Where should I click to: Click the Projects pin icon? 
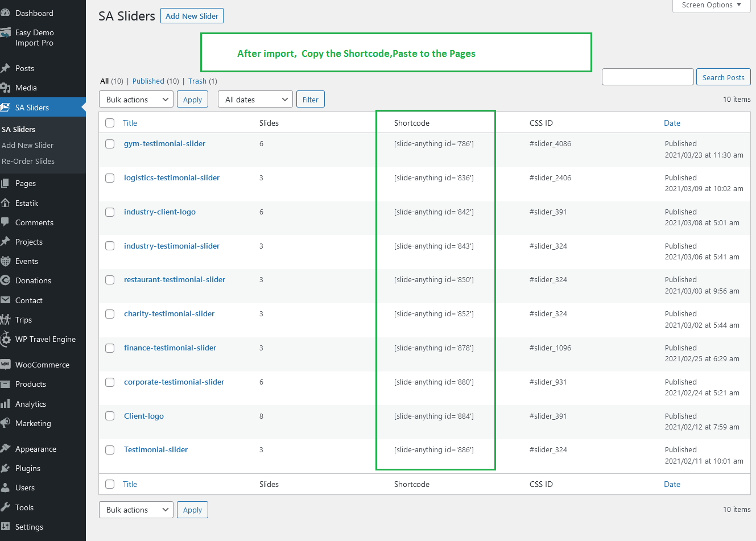5,242
